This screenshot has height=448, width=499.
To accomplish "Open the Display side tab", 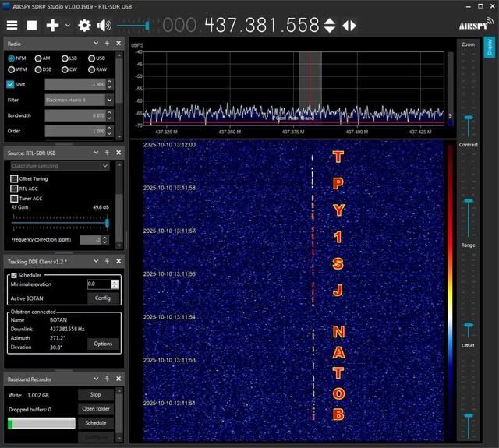I will [x=490, y=48].
